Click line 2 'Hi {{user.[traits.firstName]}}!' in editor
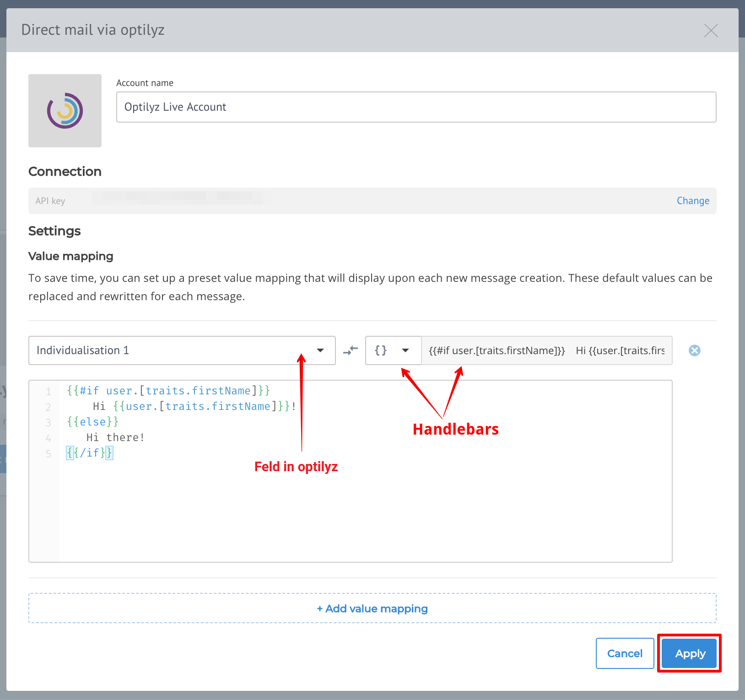The height and width of the screenshot is (700, 745). coord(194,406)
